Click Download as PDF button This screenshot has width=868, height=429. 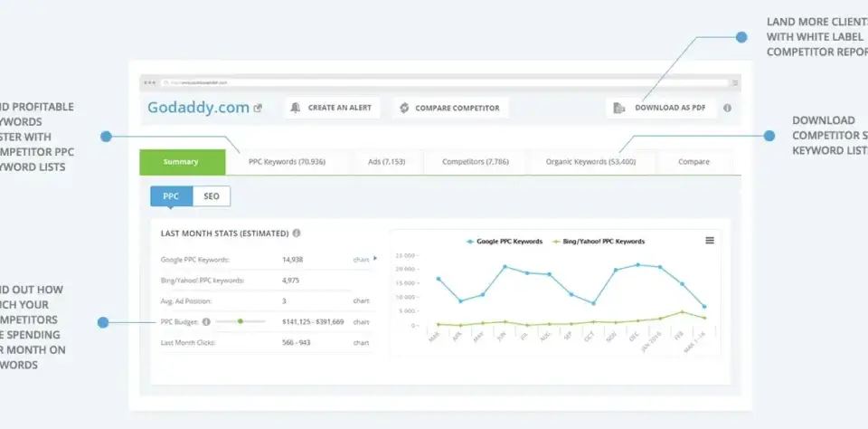[x=661, y=108]
